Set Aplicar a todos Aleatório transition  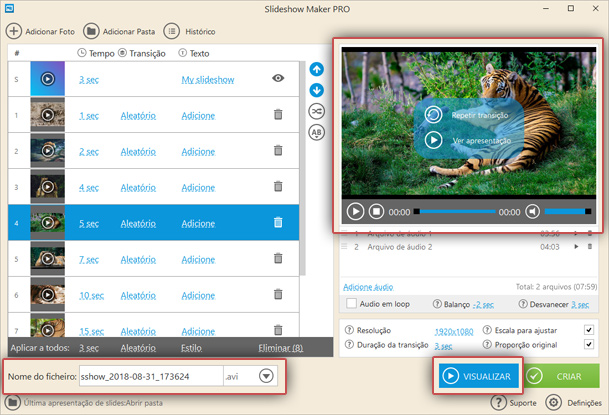138,348
